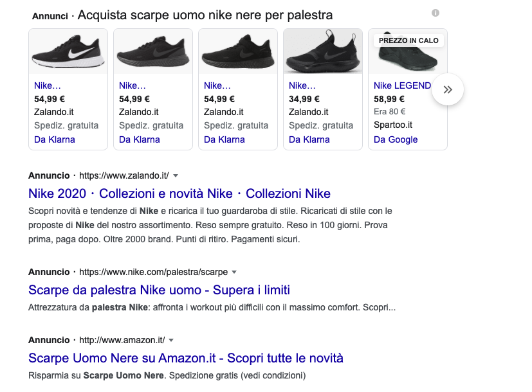Expand dropdown arrow next to amazon.it URL

(172, 340)
